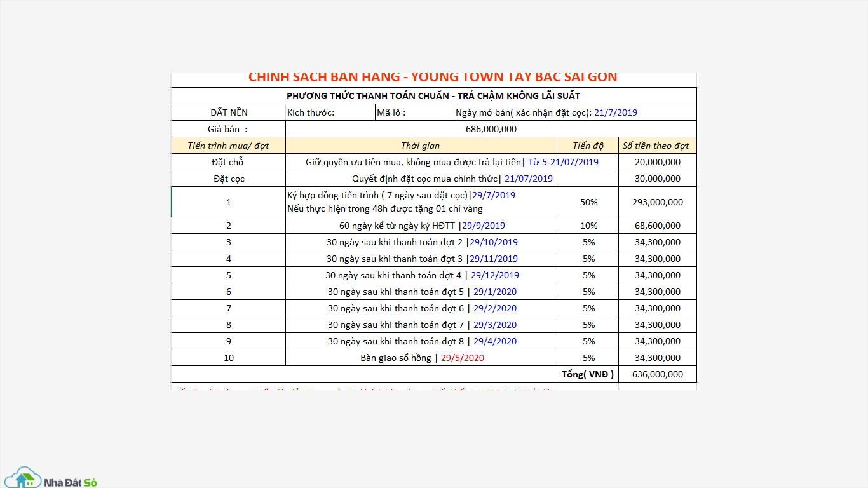Image resolution: width=868 pixels, height=488 pixels.
Task: Click 34,300,000 in the 29/12/2019 row
Action: pyautogui.click(x=658, y=275)
